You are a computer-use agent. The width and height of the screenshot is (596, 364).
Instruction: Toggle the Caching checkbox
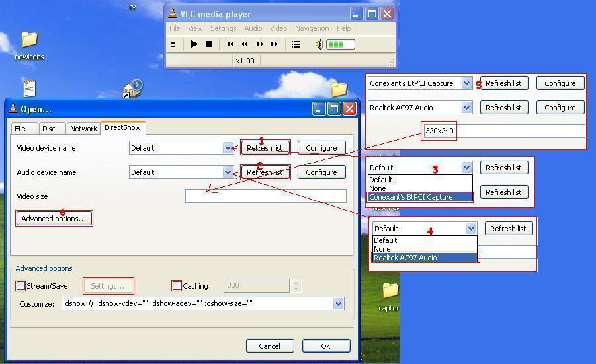tap(177, 286)
